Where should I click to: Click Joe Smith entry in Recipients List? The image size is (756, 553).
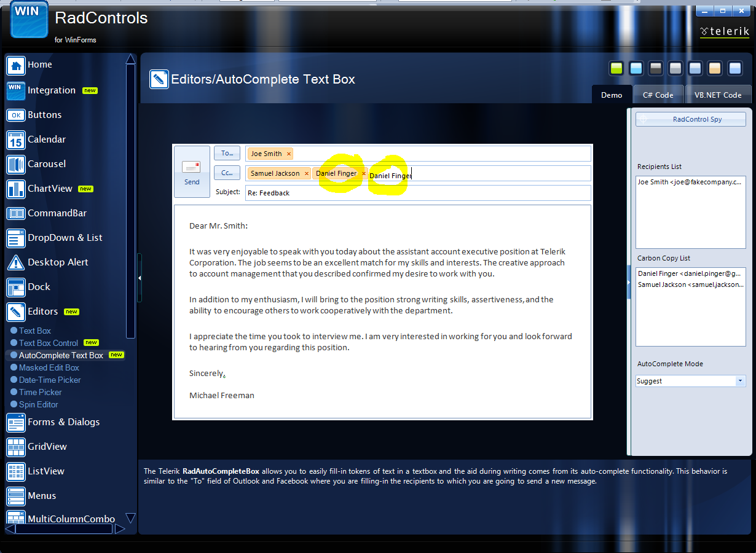(690, 182)
